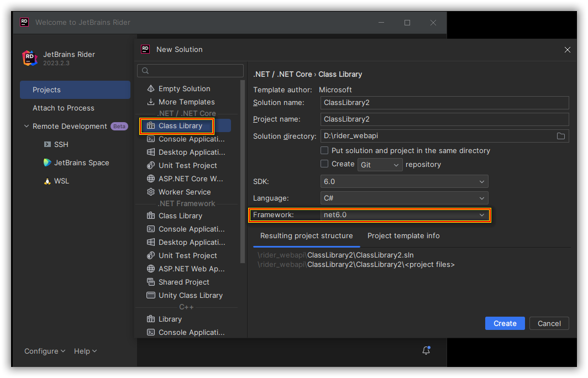Select the .NET Core Desktop Application icon

tap(151, 152)
